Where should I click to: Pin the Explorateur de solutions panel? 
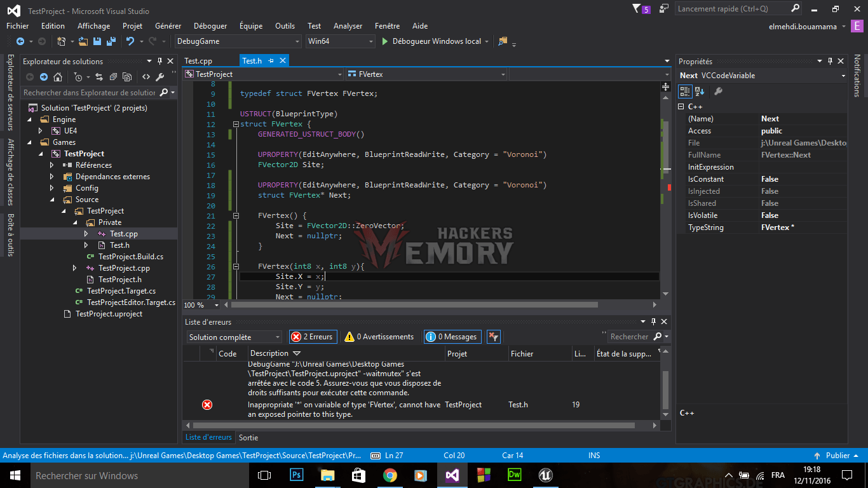pyautogui.click(x=159, y=62)
